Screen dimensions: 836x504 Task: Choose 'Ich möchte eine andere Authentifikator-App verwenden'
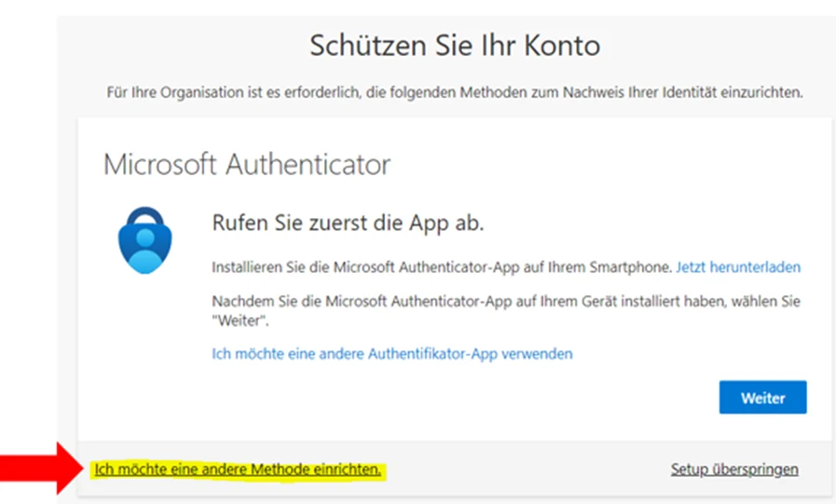pyautogui.click(x=391, y=354)
